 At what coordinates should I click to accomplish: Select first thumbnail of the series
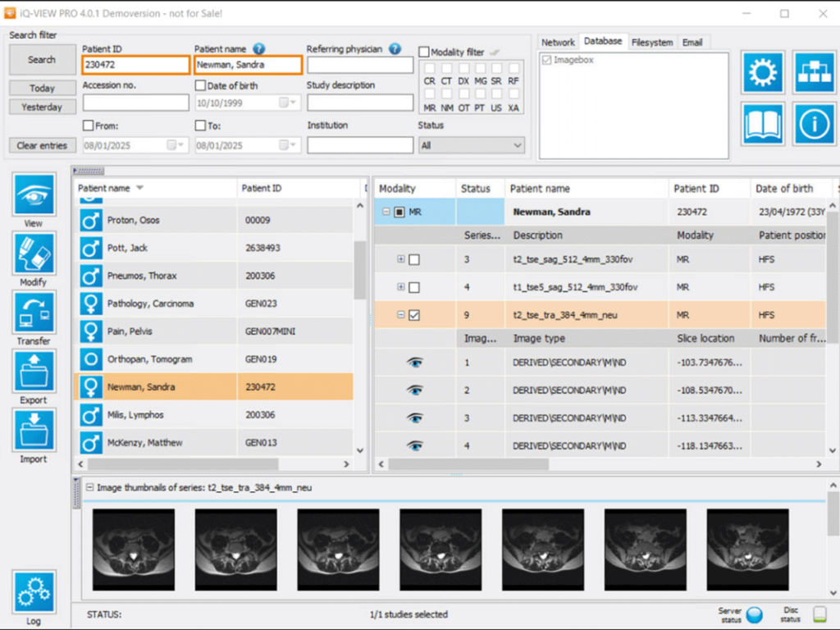click(x=134, y=550)
